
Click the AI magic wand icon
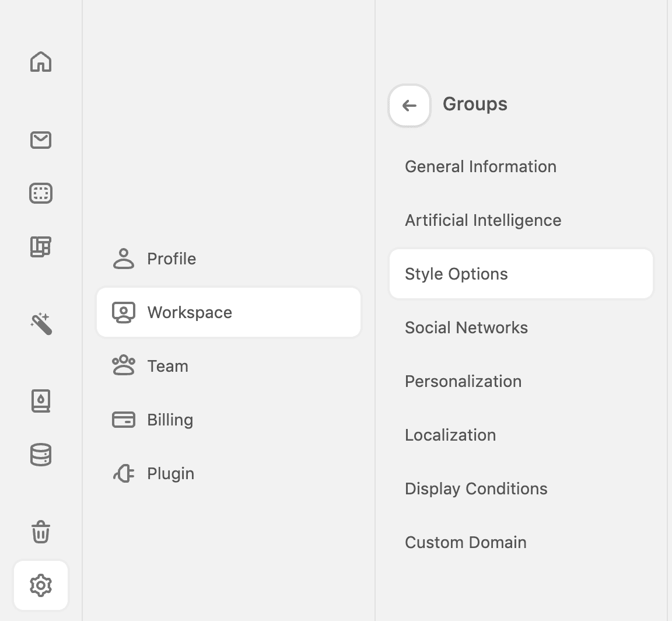pos(40,325)
